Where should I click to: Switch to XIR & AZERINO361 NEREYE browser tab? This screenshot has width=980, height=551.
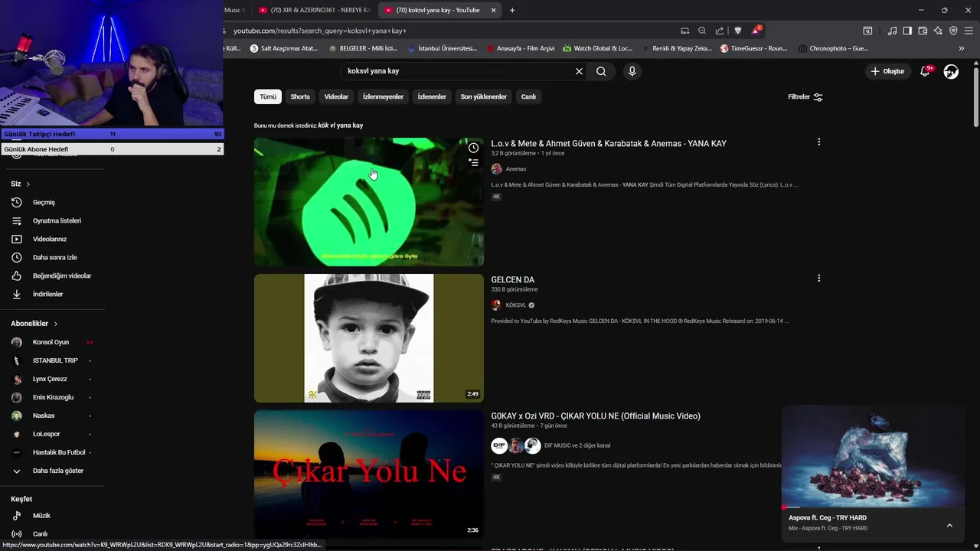pos(314,10)
